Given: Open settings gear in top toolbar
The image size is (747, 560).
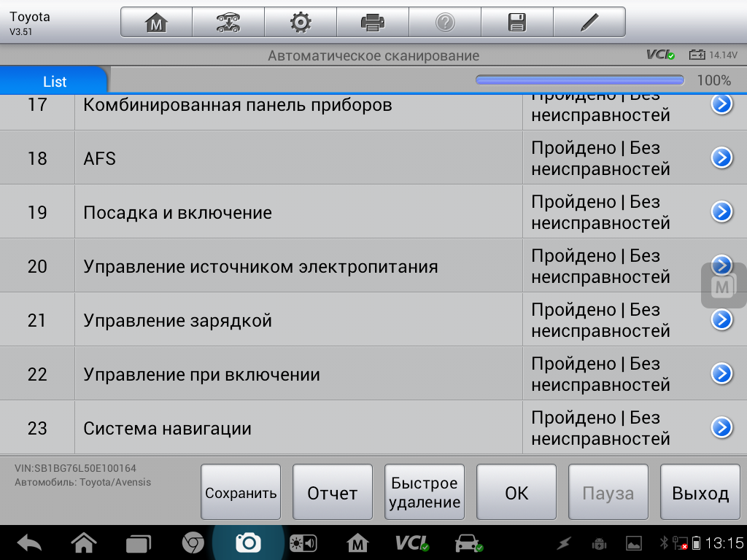Looking at the screenshot, I should (300, 23).
